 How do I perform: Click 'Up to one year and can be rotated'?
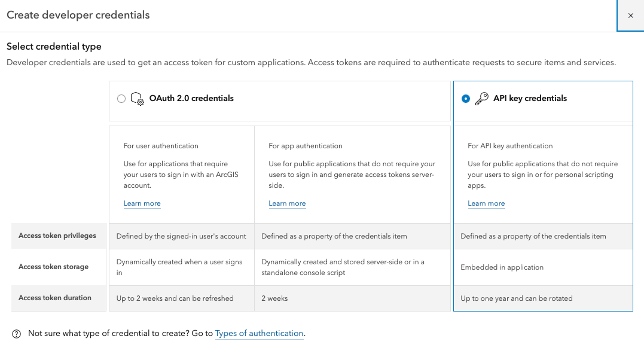coord(516,298)
